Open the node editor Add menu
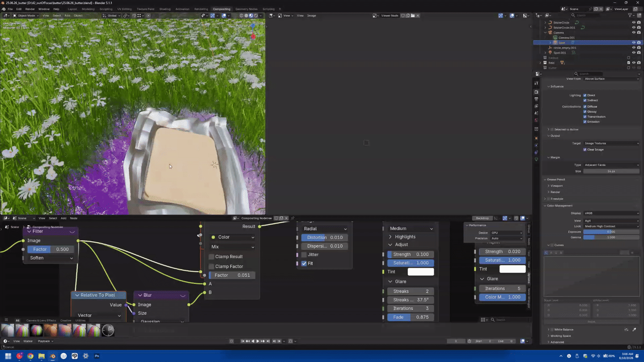The image size is (644, 362). (64, 218)
